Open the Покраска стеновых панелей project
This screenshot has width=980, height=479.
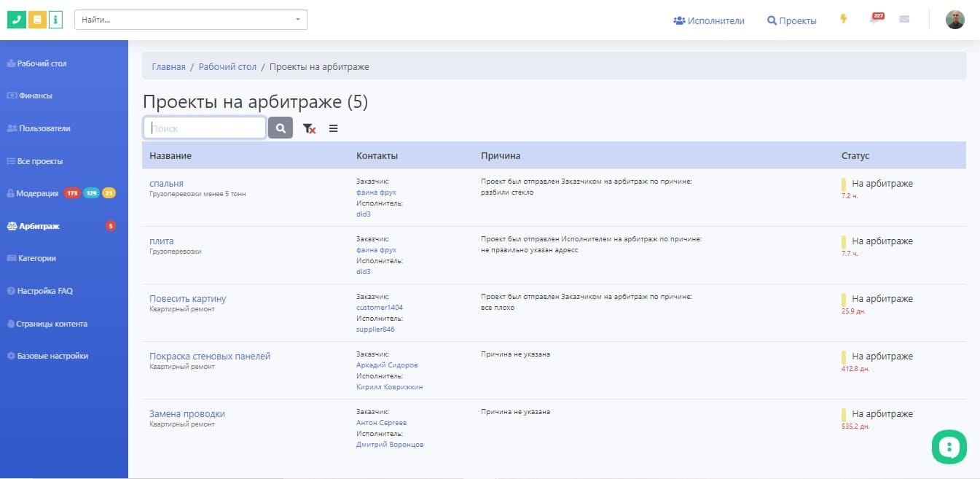210,357
